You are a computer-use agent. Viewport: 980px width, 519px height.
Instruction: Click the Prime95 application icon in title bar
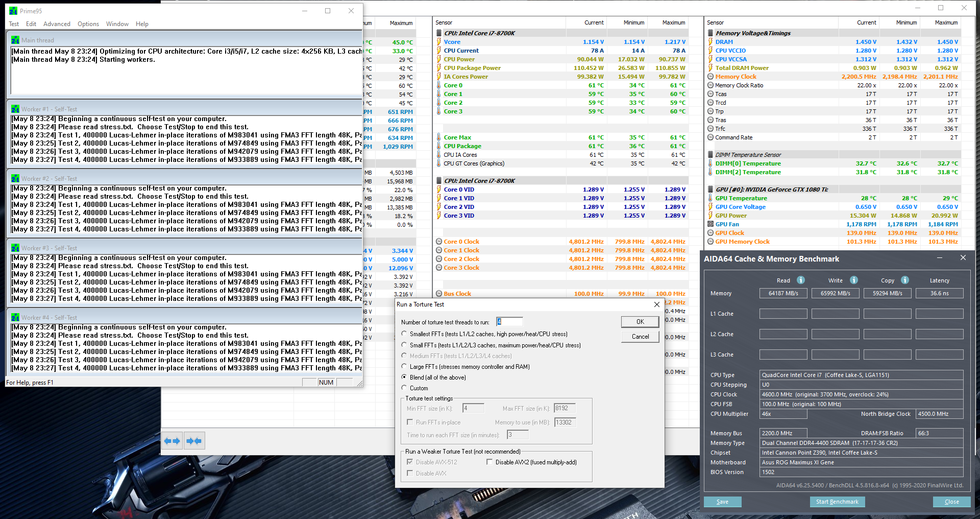[x=13, y=11]
